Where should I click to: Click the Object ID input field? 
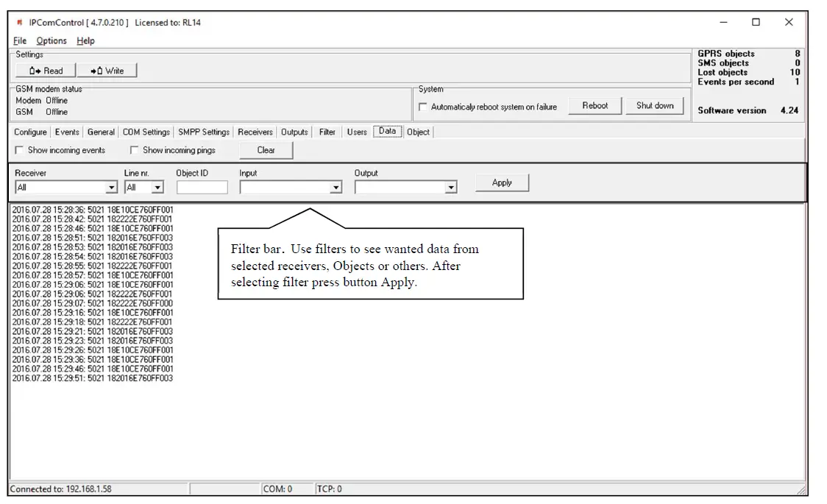pos(203,187)
